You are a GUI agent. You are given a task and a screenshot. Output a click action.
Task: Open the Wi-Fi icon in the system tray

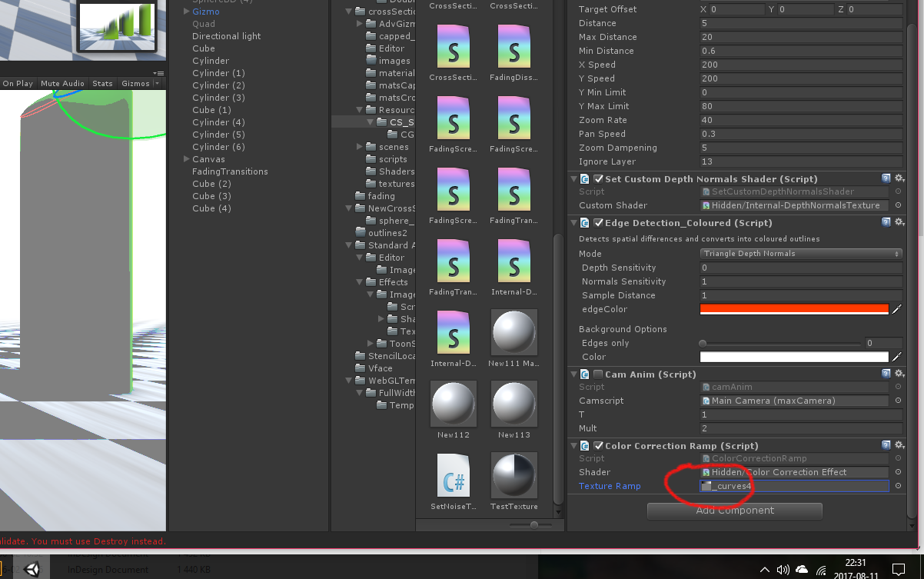pyautogui.click(x=819, y=570)
